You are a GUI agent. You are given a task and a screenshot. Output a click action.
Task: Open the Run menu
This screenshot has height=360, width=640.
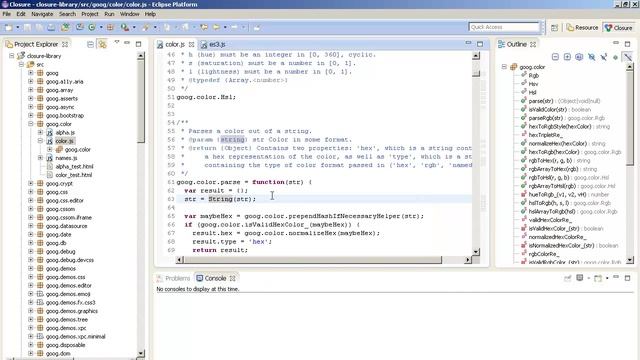click(x=109, y=14)
